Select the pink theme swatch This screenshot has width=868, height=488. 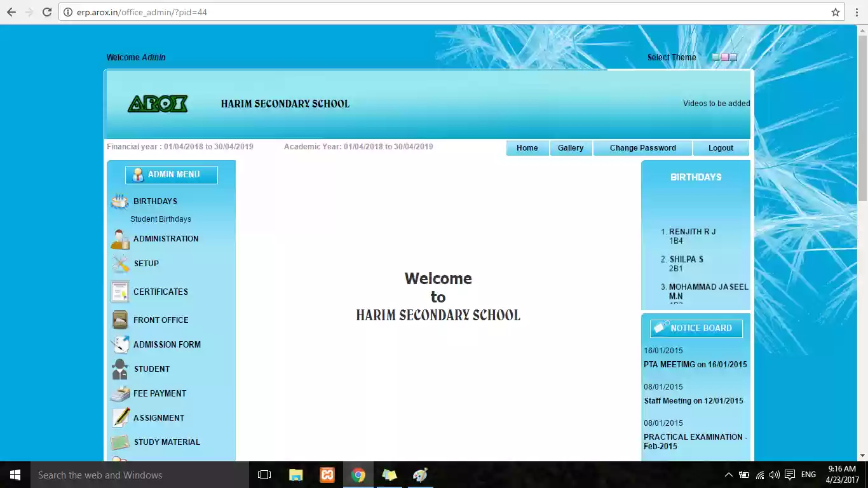pos(724,57)
